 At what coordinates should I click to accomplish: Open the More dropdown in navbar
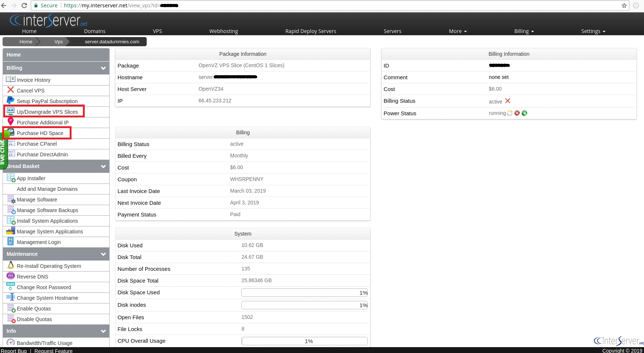458,31
